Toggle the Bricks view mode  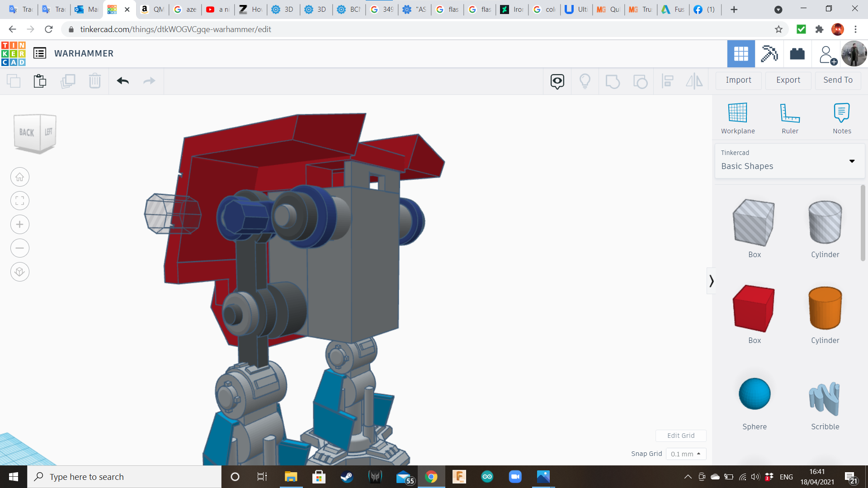pyautogui.click(x=797, y=54)
